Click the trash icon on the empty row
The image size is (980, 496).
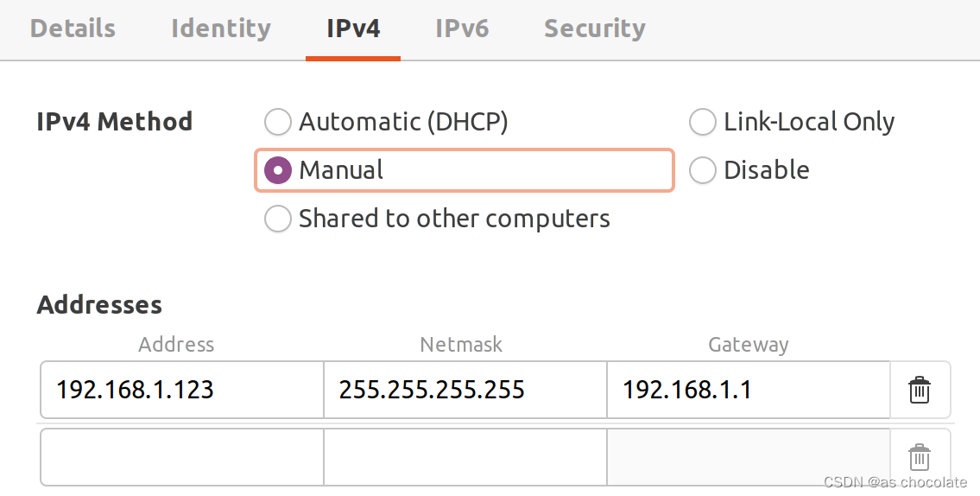[x=919, y=457]
